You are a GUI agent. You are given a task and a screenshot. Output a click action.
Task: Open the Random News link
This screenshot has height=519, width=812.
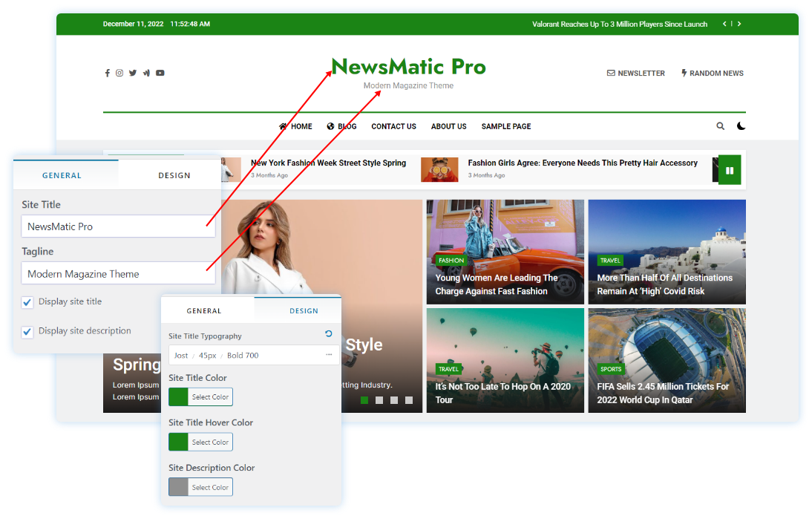(712, 74)
